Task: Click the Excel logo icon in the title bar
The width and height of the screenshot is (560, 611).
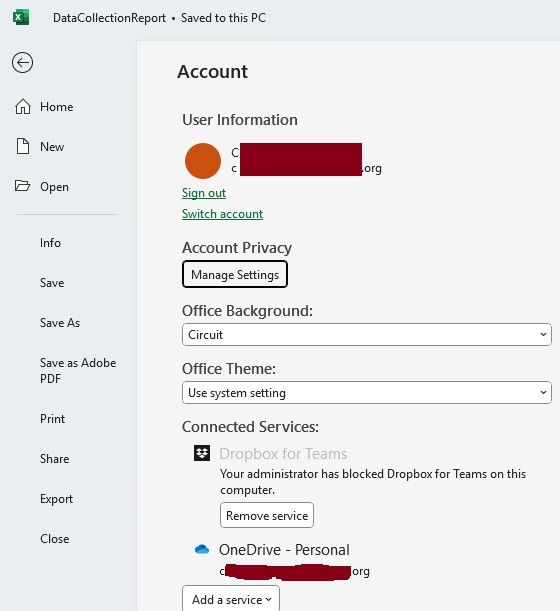Action: (21, 18)
